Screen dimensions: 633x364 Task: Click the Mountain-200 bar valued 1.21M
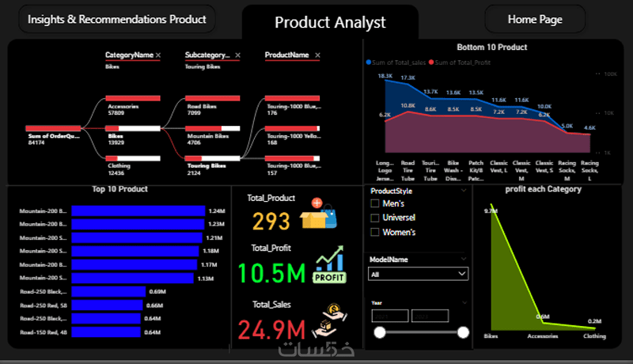point(137,237)
